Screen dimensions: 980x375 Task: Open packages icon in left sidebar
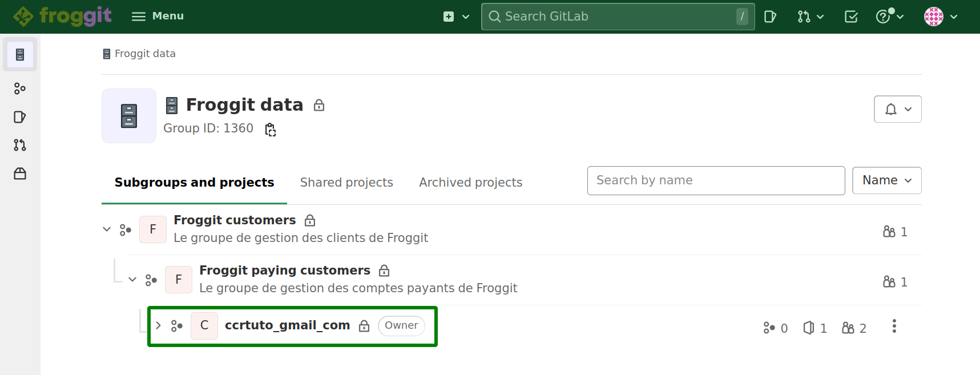coord(20,174)
